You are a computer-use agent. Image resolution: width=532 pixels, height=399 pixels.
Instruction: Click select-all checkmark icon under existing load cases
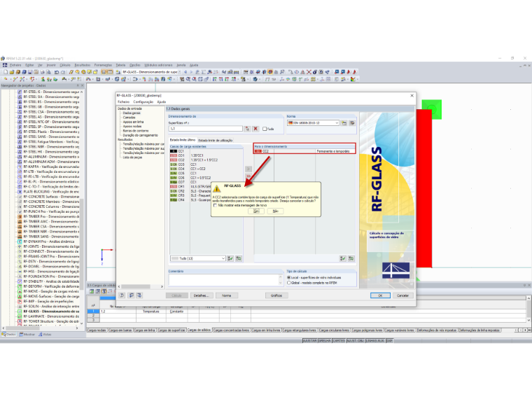(230, 258)
